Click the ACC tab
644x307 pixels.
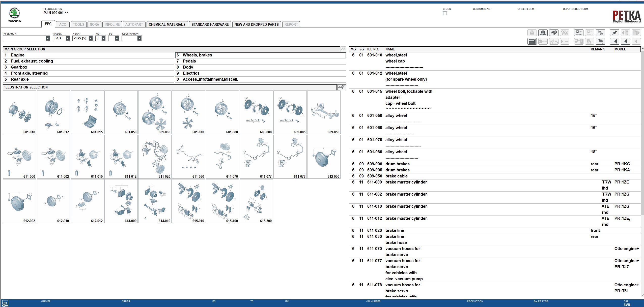[x=63, y=24]
